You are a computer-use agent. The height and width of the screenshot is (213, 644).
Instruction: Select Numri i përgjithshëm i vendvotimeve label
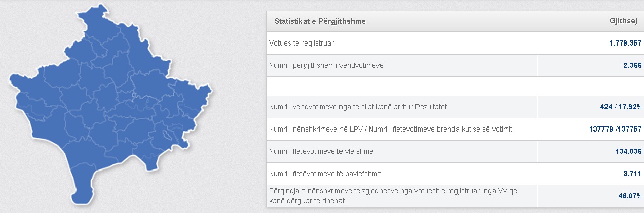[x=329, y=65]
